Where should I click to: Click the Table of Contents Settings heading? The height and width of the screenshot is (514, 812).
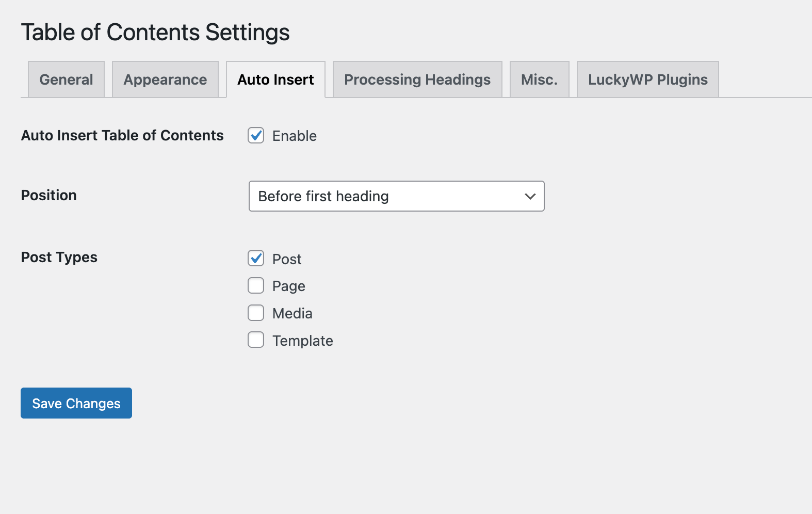(155, 33)
